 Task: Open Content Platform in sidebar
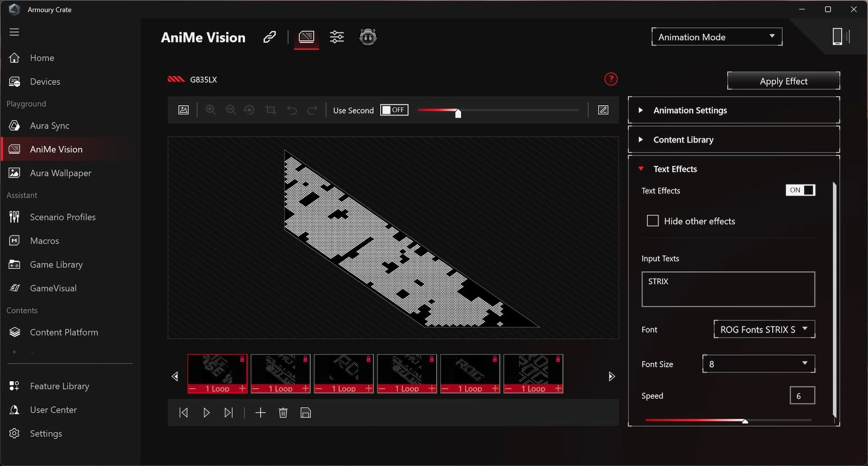[x=64, y=332]
